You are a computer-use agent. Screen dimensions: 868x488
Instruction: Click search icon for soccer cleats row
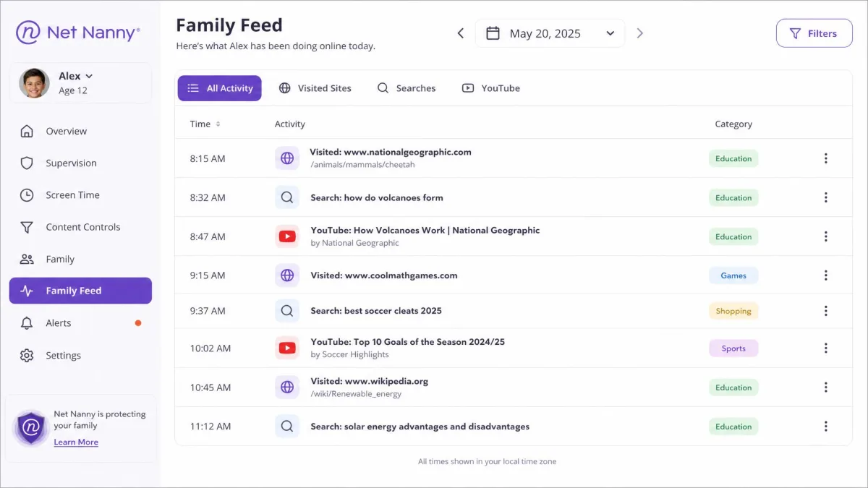(x=287, y=311)
